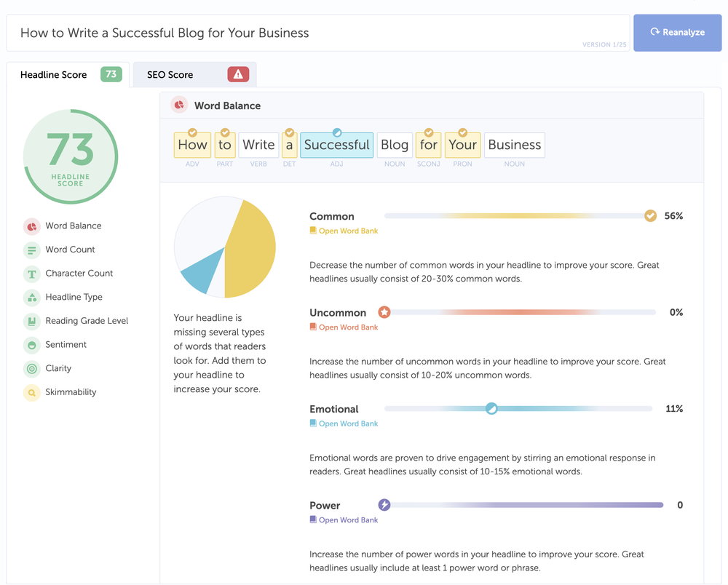This screenshot has height=585, width=728.
Task: Click the Uncommon star slider icon
Action: click(384, 311)
